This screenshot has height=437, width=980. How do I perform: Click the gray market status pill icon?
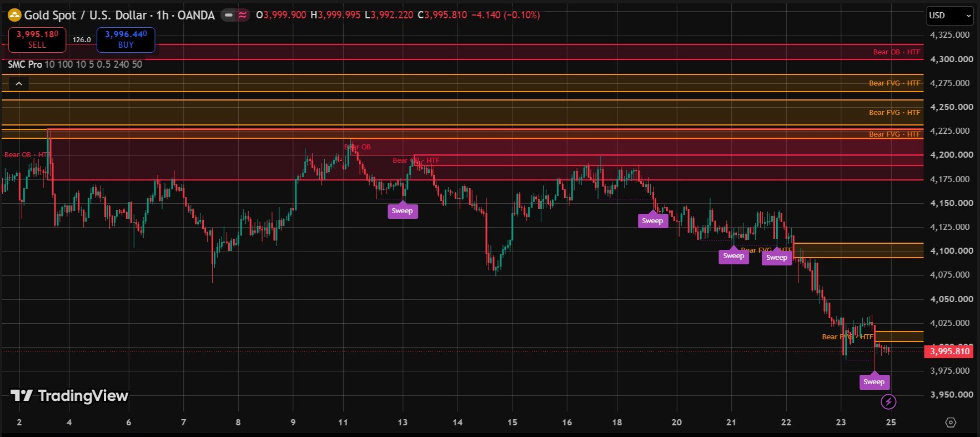point(229,16)
